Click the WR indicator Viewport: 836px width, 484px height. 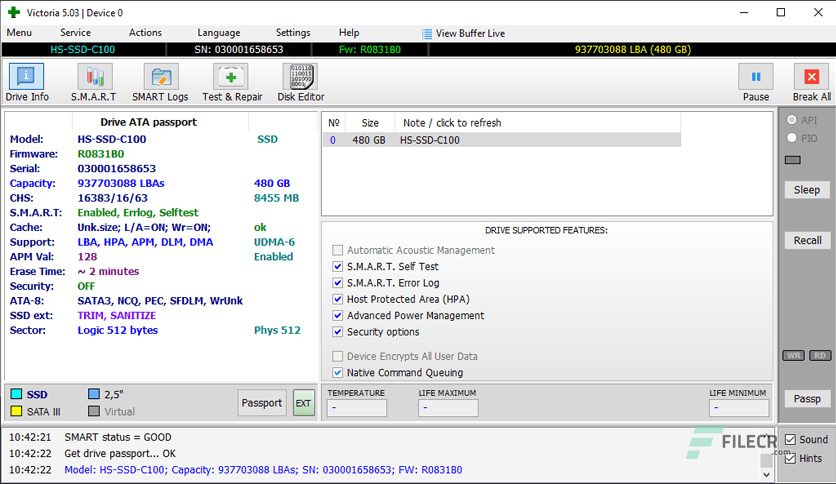tap(793, 356)
